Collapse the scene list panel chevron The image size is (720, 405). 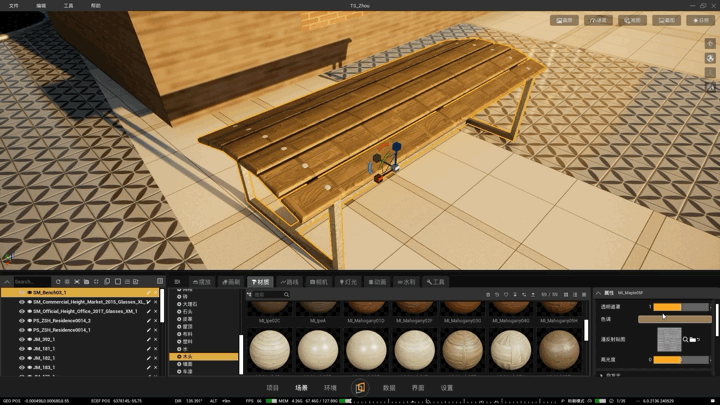[7, 281]
